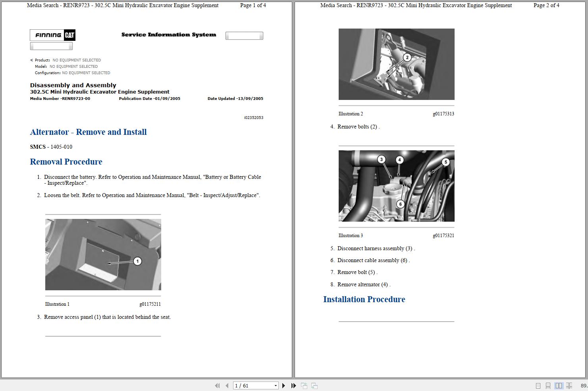Click the next view navigation icon
This screenshot has width=588, height=391.
coord(314,385)
